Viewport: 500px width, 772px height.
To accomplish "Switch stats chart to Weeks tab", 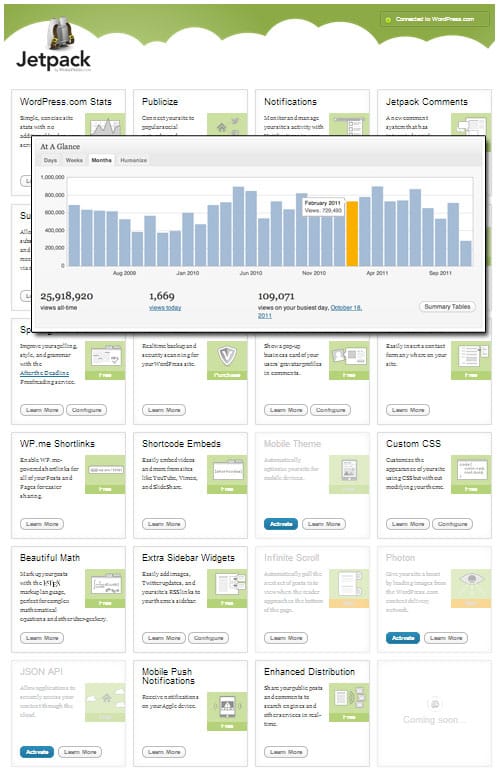I will click(74, 161).
